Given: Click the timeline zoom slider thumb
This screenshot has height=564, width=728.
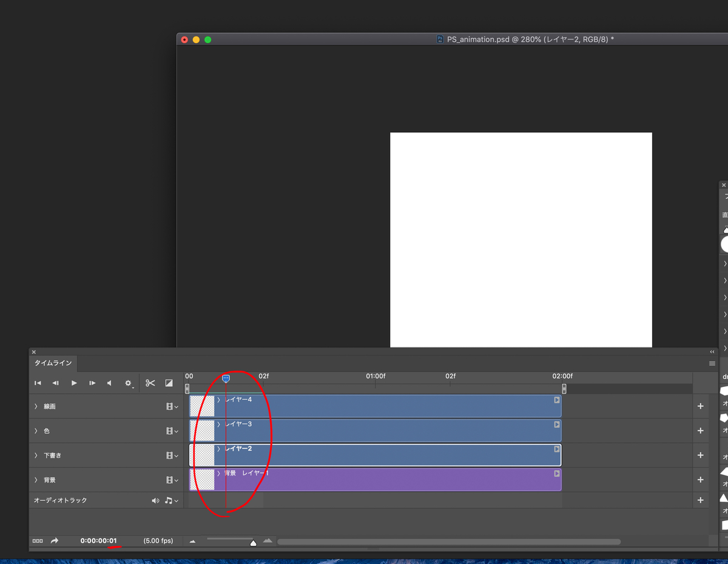Looking at the screenshot, I should point(254,543).
